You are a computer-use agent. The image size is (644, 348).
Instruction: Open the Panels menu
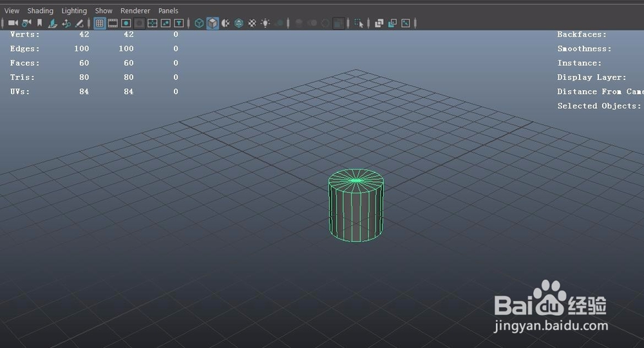tap(168, 11)
